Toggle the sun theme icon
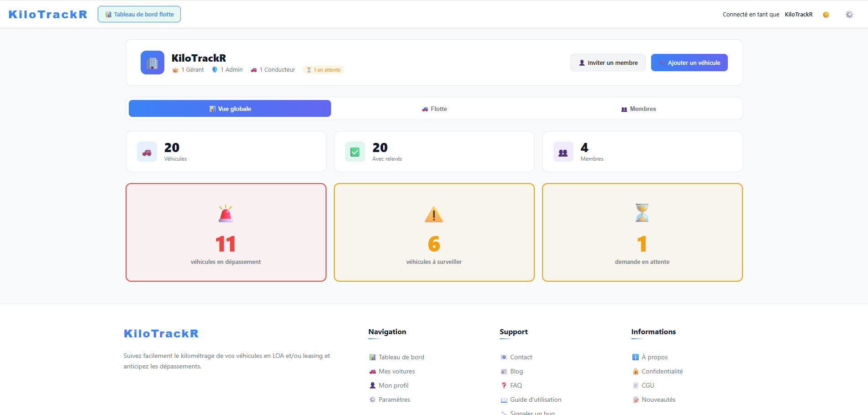The image size is (868, 415). [x=826, y=15]
